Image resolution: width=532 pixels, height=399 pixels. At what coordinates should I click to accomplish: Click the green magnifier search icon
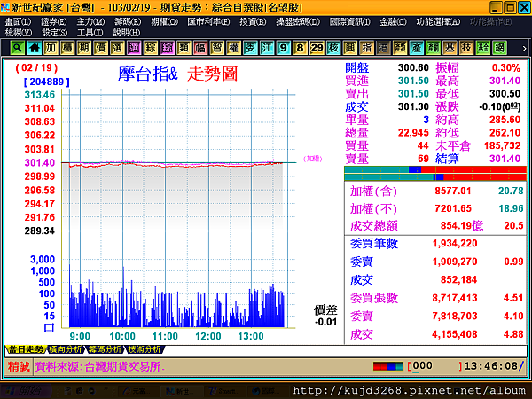click(18, 48)
